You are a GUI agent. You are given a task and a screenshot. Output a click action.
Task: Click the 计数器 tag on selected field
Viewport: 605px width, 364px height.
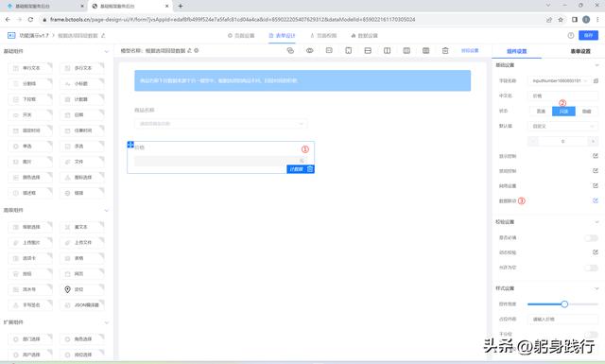pyautogui.click(x=297, y=169)
